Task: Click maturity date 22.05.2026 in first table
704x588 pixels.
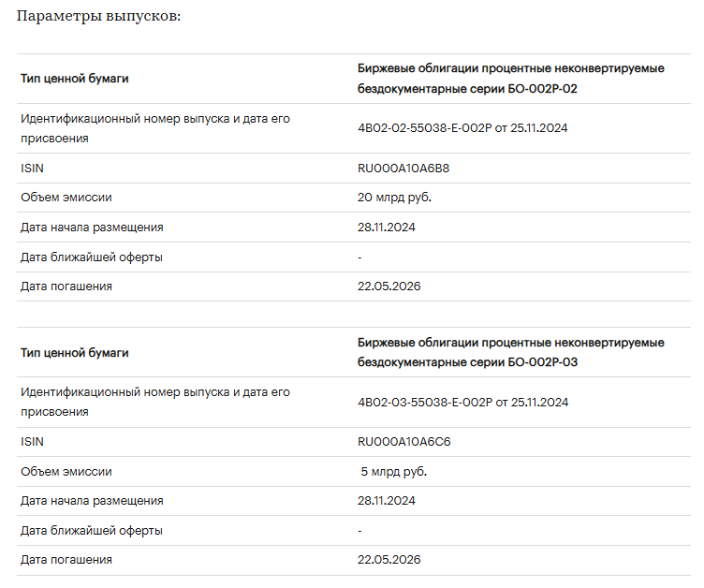Action: pos(389,287)
